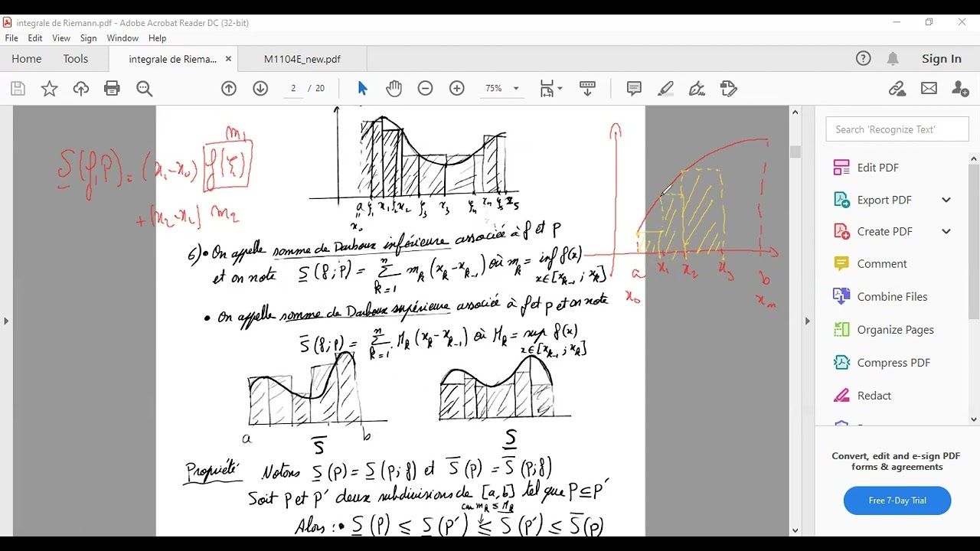Expand the left navigation pane arrow
The width and height of the screenshot is (980, 551).
[x=6, y=321]
